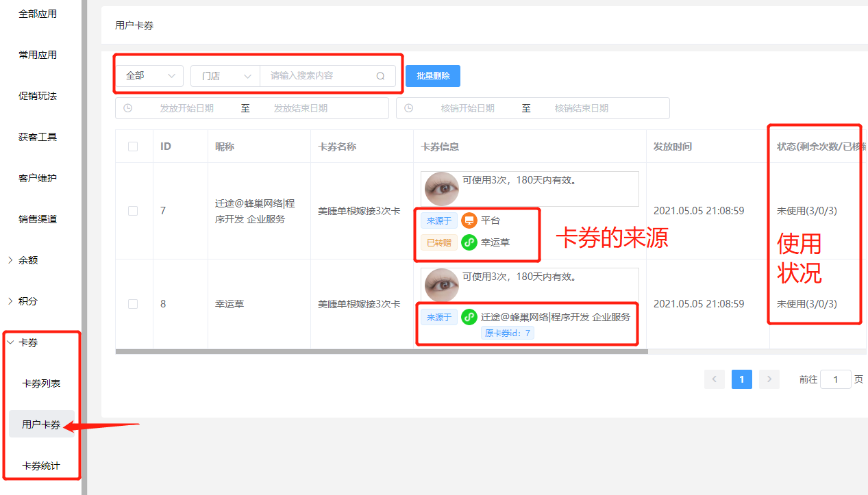Click the 批量删除 button
868x495 pixels.
pos(432,76)
